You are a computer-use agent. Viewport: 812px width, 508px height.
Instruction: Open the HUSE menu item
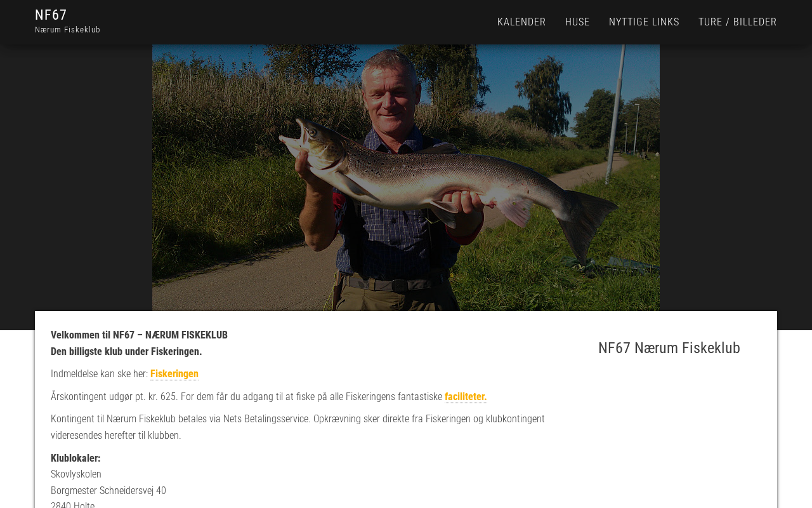(577, 22)
